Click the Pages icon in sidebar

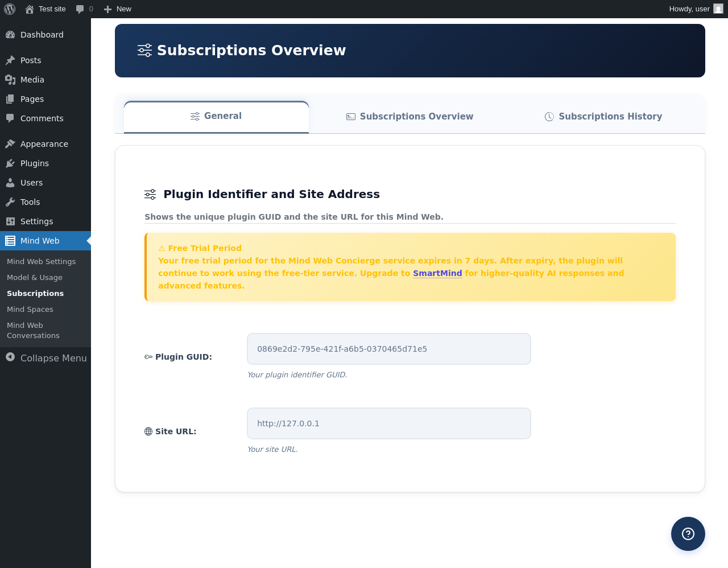pyautogui.click(x=10, y=99)
